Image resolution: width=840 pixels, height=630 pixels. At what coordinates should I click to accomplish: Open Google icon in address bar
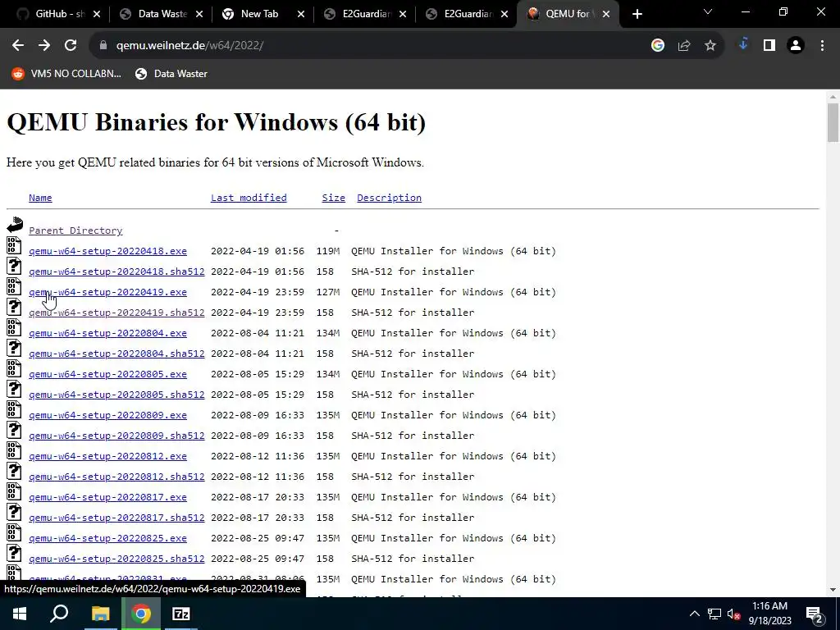pyautogui.click(x=658, y=46)
